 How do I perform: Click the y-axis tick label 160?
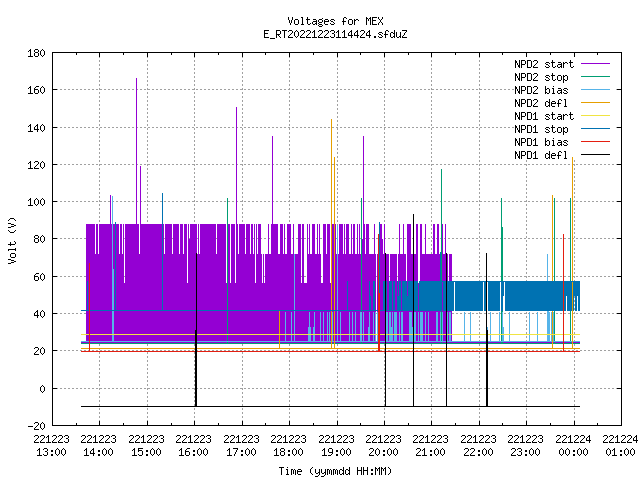pos(36,90)
